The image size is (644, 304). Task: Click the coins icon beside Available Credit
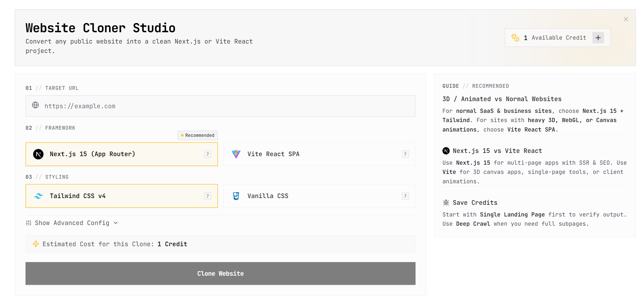point(515,38)
